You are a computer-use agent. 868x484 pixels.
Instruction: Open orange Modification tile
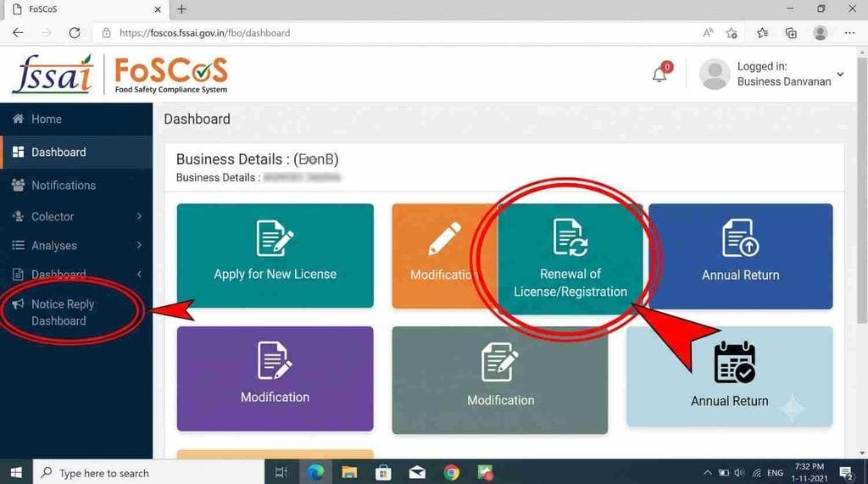tap(444, 256)
